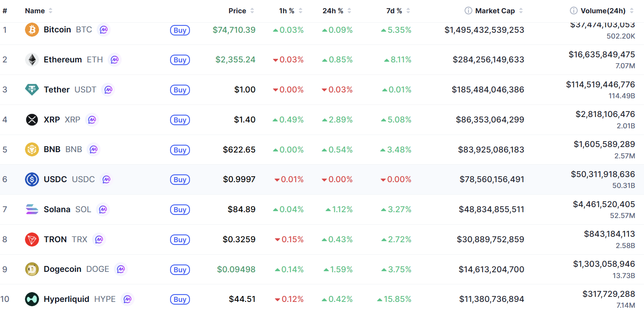Click the Tether logo icon
This screenshot has height=314, width=644.
[32, 90]
